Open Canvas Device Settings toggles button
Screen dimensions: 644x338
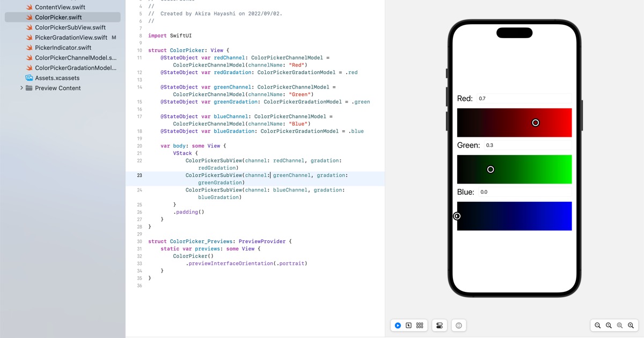440,325
